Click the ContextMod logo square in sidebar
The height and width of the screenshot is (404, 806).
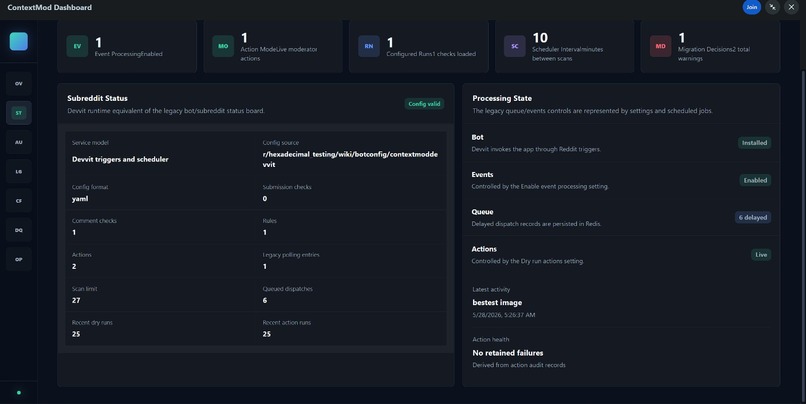19,41
